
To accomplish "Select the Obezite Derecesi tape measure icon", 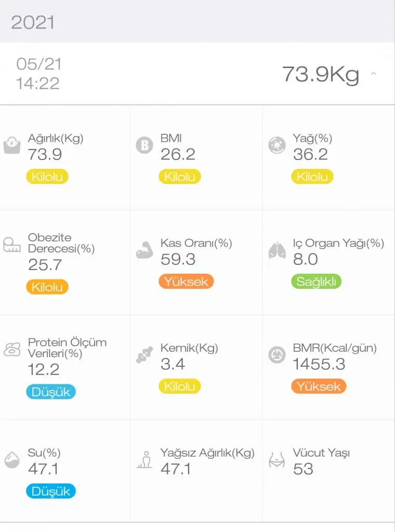I will tap(11, 246).
